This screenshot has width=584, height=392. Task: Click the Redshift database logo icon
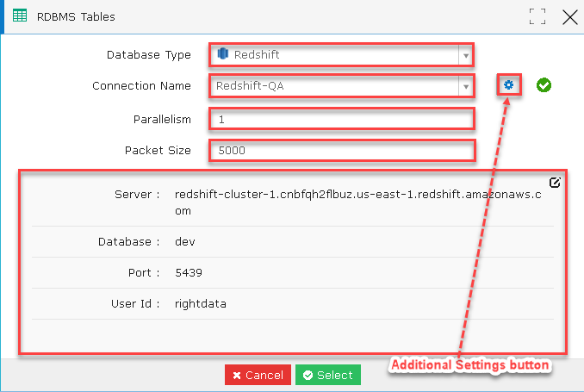pyautogui.click(x=223, y=53)
